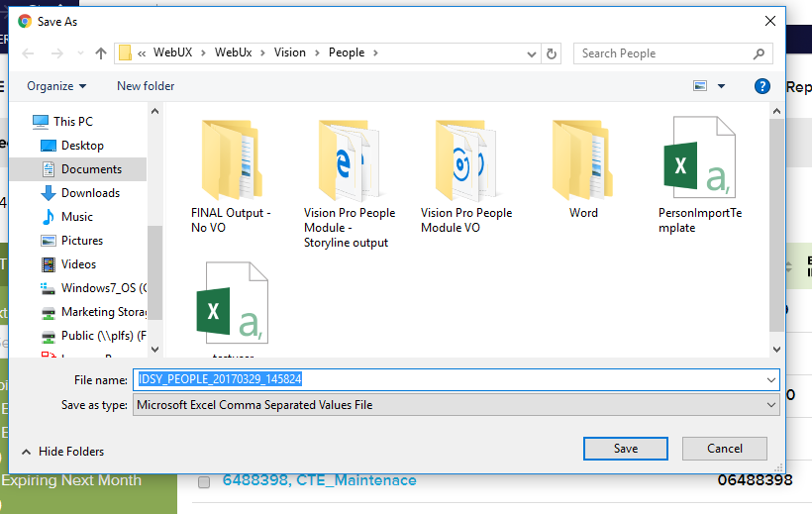Select Downloads in the navigation pane
Viewport: 812px width, 514px height.
90,193
